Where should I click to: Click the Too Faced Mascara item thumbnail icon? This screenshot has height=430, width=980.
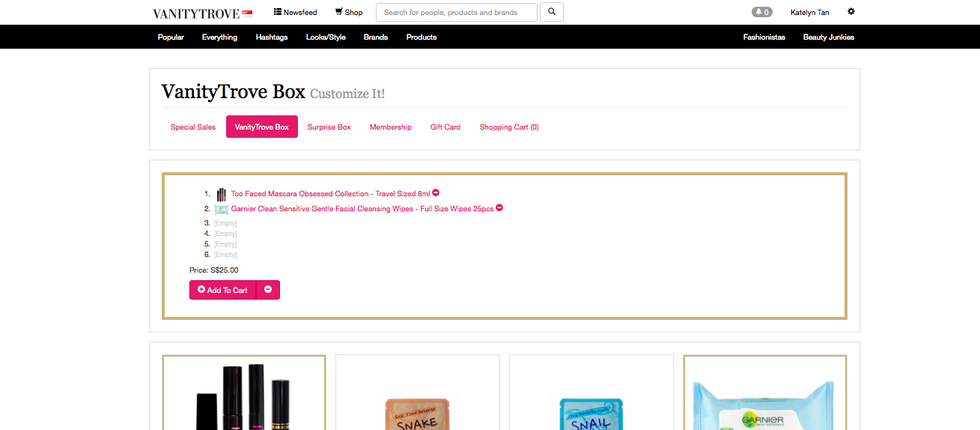coord(221,194)
